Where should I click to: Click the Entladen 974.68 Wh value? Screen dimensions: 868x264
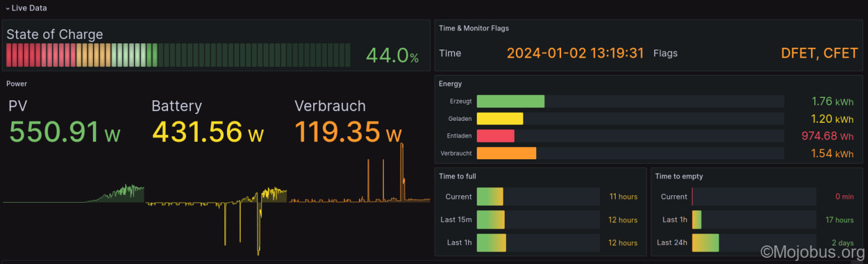pos(827,136)
